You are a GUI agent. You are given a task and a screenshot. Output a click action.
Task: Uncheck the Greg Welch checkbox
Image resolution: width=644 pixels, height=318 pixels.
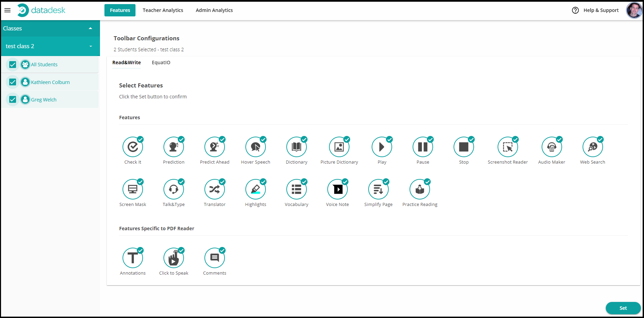(13, 99)
